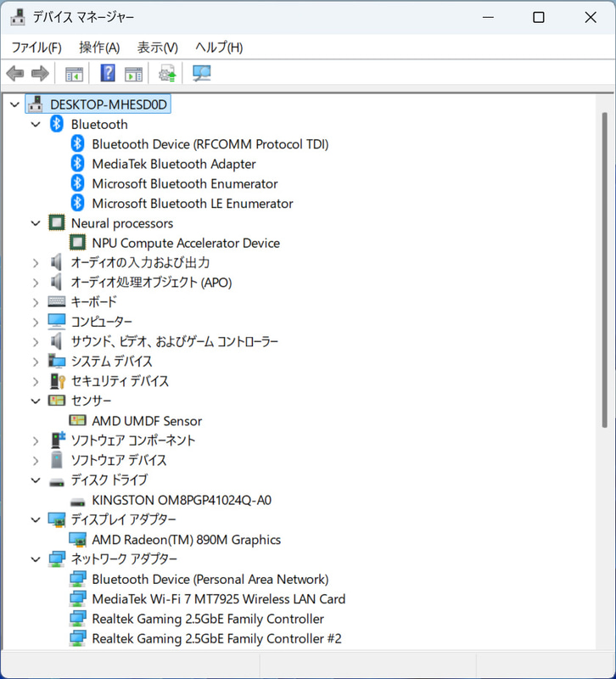Click the セキュリティ デバイス key icon

pos(57,380)
